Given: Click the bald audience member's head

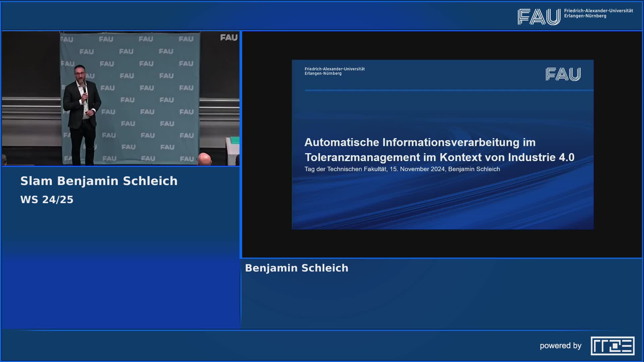Looking at the screenshot, I should (204, 158).
